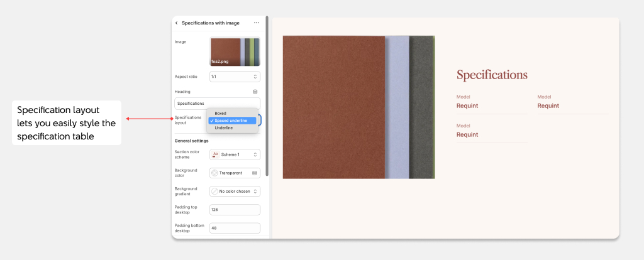The width and height of the screenshot is (644, 260).
Task: Click the dynamic source icon next to Heading
Action: (x=255, y=92)
